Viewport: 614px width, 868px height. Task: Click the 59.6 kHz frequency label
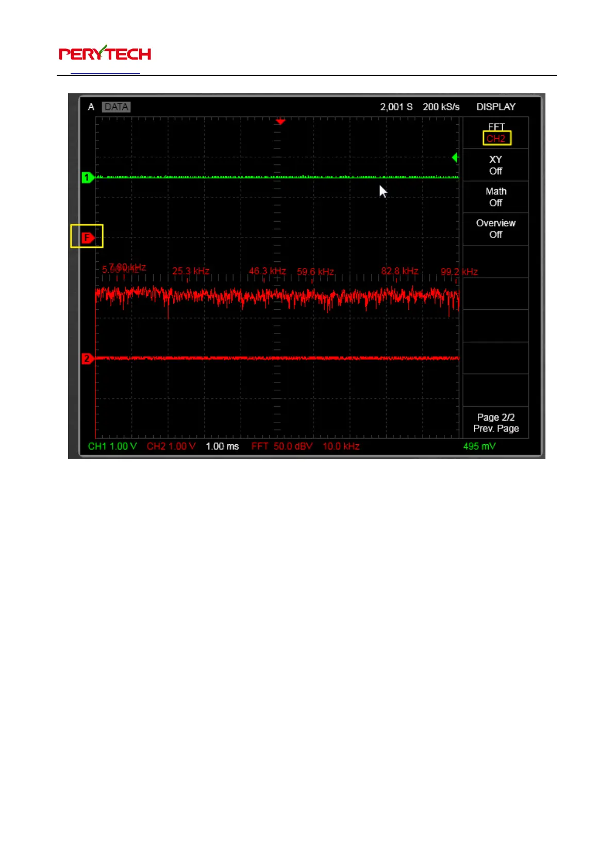click(x=315, y=272)
